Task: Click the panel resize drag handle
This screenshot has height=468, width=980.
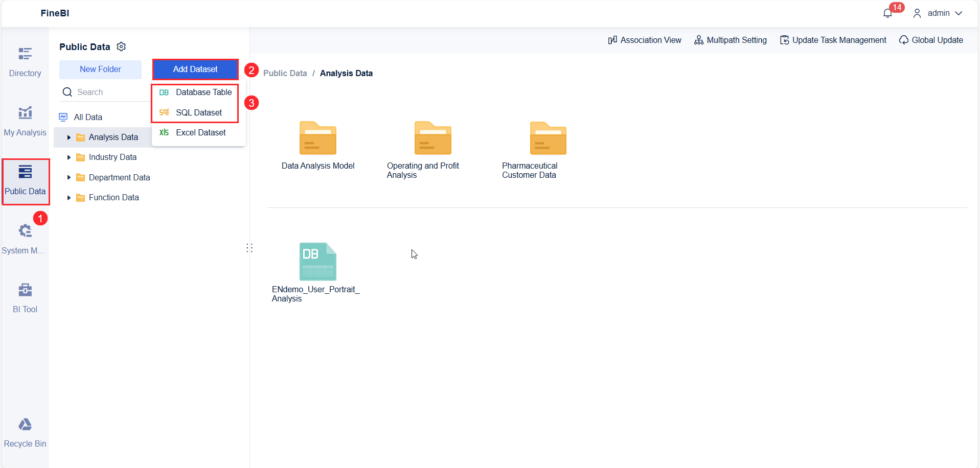Action: 249,248
